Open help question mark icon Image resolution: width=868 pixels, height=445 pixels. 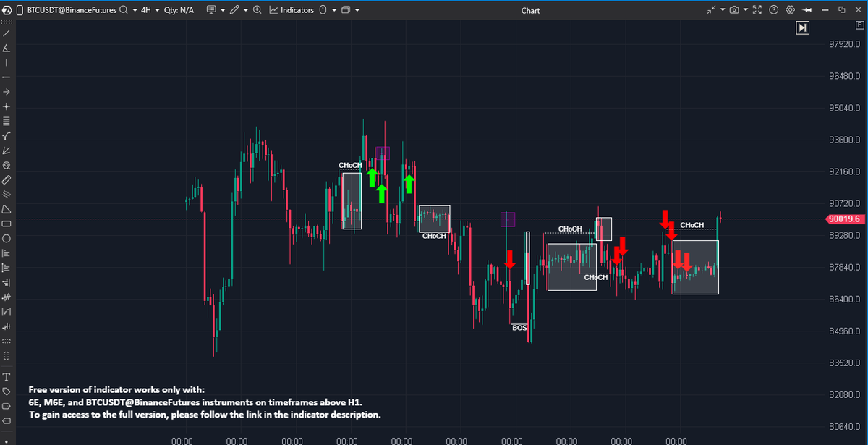tap(773, 10)
